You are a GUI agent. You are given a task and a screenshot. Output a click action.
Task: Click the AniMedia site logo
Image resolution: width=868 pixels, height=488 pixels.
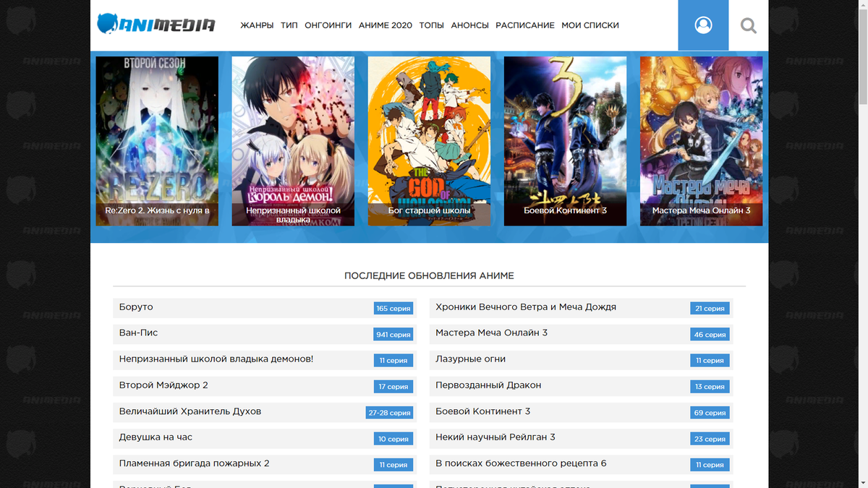(156, 24)
